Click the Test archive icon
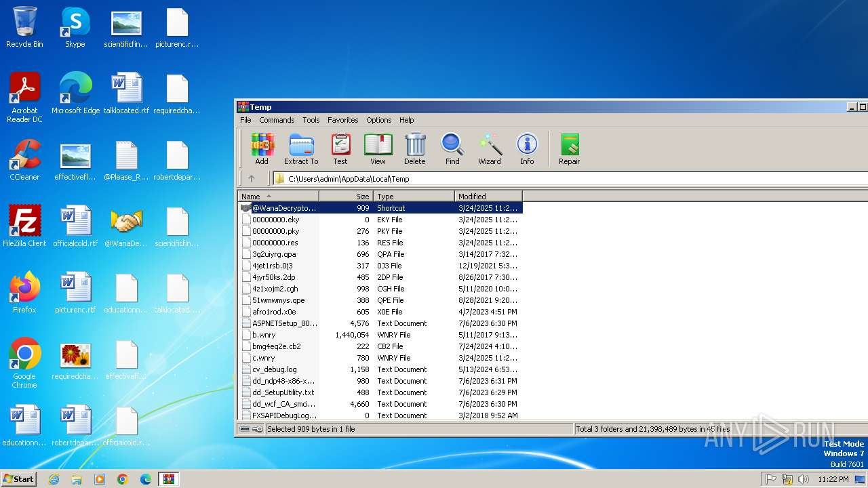 point(340,149)
